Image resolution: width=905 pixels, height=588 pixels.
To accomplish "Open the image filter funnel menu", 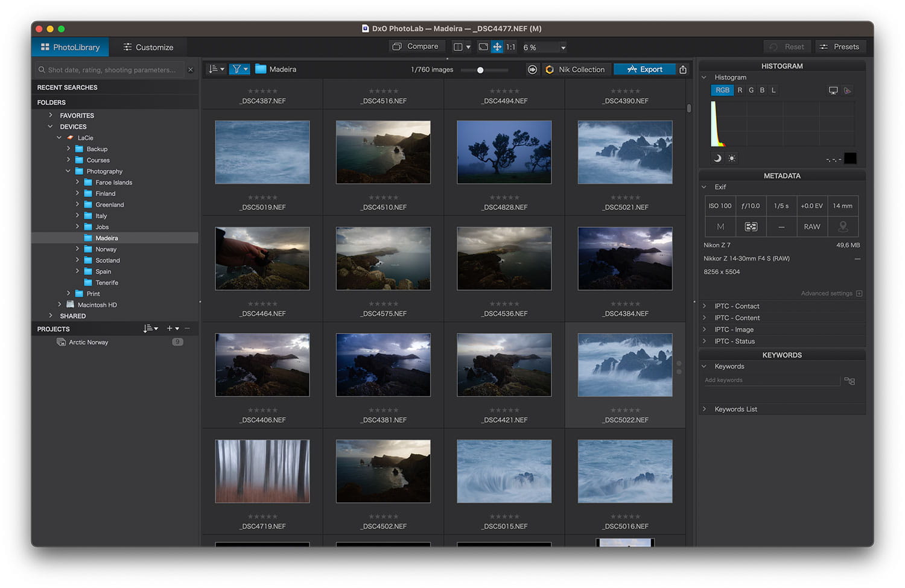I will pyautogui.click(x=240, y=69).
